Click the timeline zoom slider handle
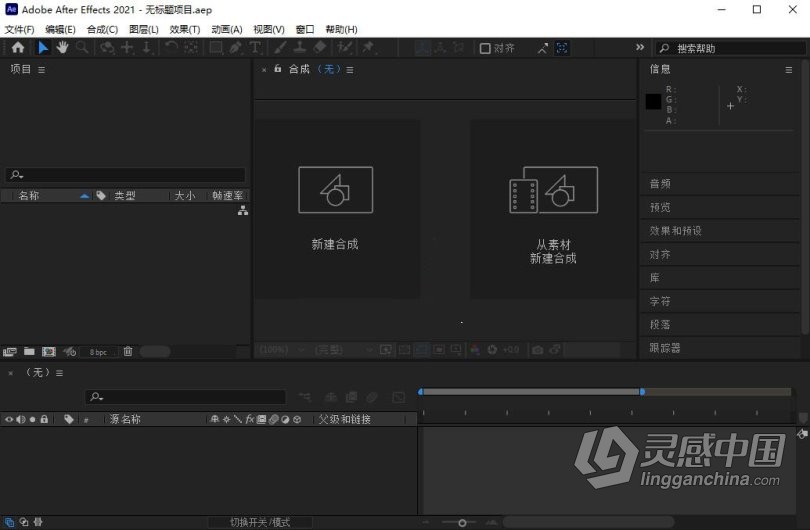Screen dimensions: 810x530 pos(462,523)
